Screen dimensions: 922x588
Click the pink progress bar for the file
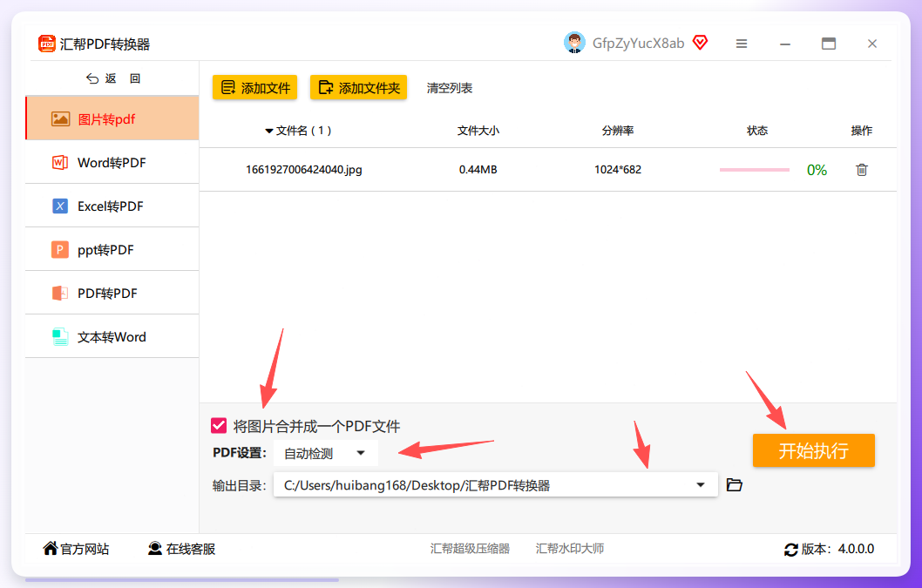click(755, 170)
